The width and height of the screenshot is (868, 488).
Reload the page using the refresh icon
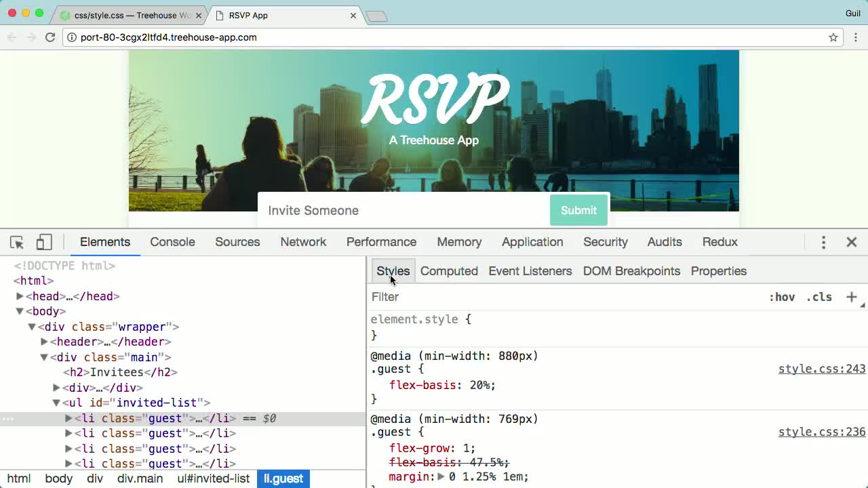tap(50, 37)
